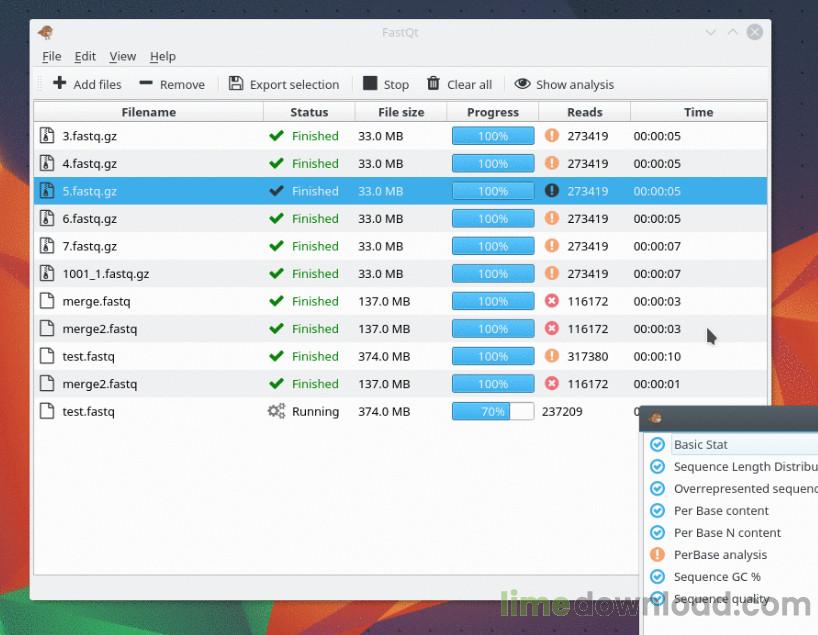Viewport: 818px width, 635px height.
Task: Click the compressed file icon of 3.fastq.gz
Action: point(47,136)
